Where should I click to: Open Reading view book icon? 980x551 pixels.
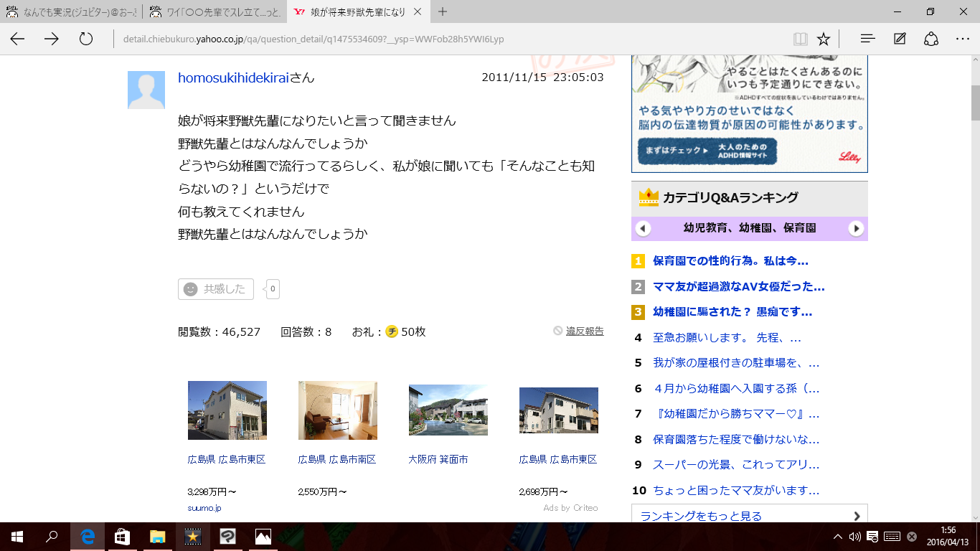(x=800, y=39)
